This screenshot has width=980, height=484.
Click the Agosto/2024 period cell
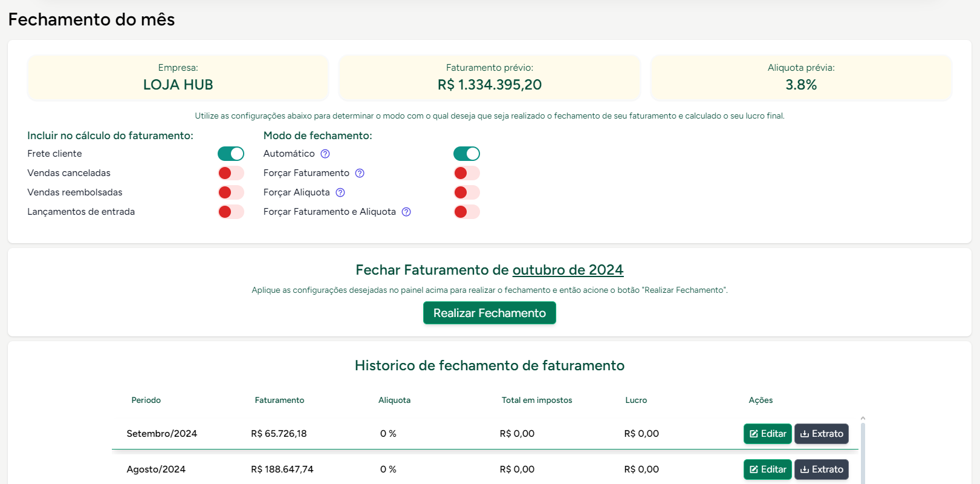click(x=156, y=469)
